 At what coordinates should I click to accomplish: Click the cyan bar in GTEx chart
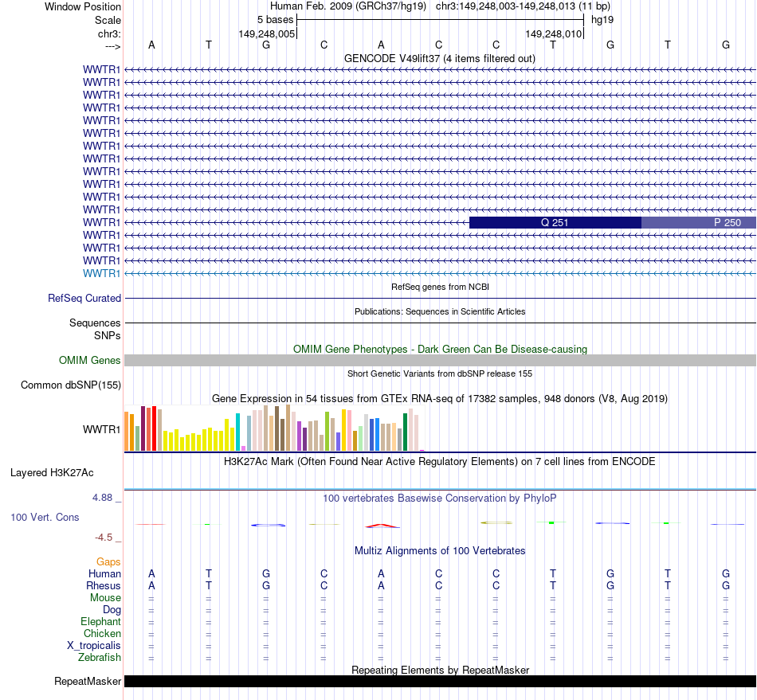click(x=237, y=432)
